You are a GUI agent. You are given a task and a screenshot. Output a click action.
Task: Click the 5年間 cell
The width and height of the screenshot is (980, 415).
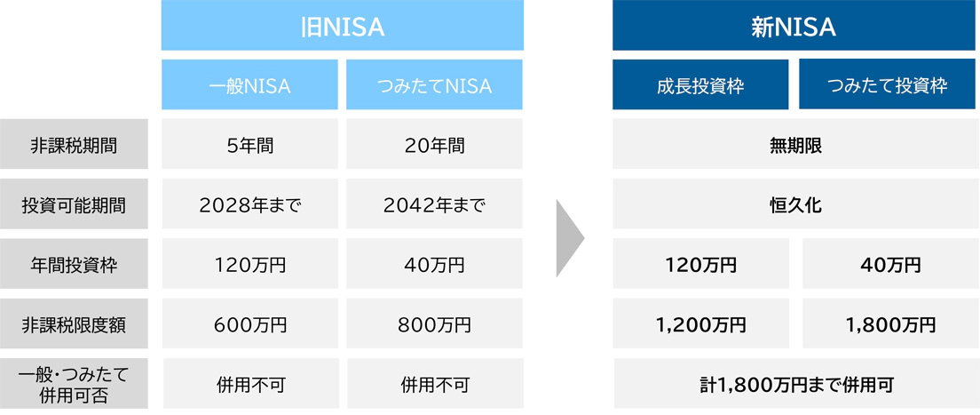[x=249, y=146]
